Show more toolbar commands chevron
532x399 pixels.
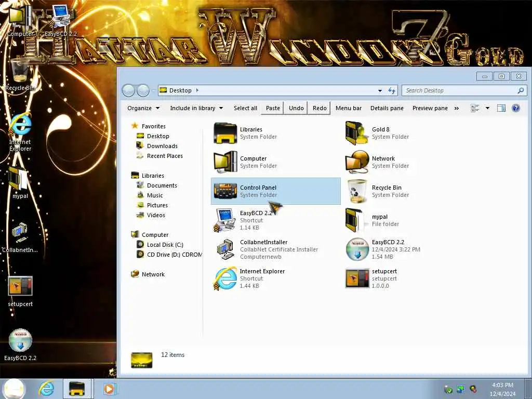(457, 108)
